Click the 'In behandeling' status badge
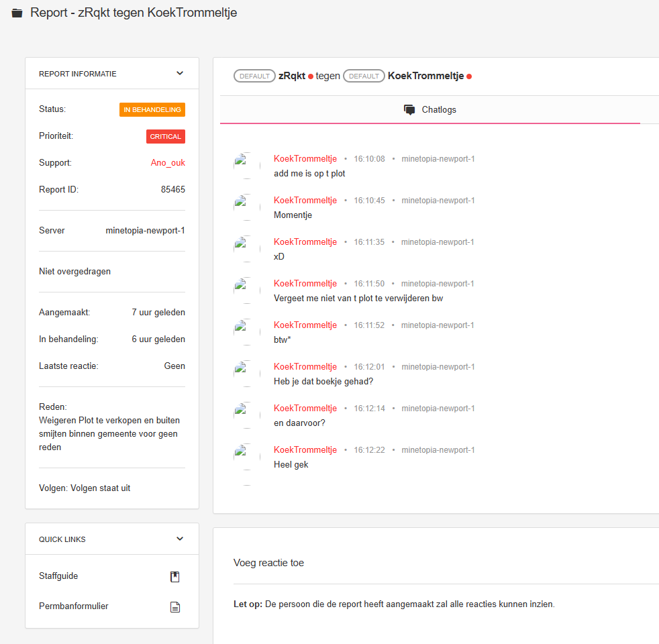 click(152, 109)
